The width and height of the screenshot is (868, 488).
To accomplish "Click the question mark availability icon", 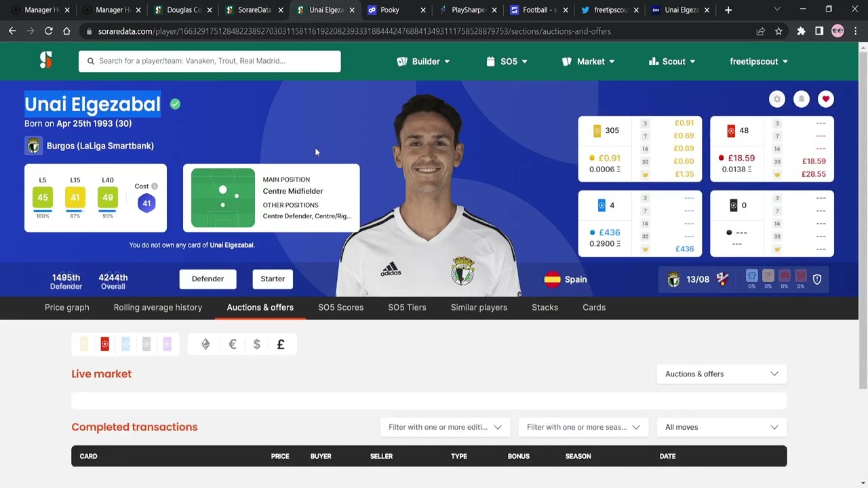I will (768, 276).
